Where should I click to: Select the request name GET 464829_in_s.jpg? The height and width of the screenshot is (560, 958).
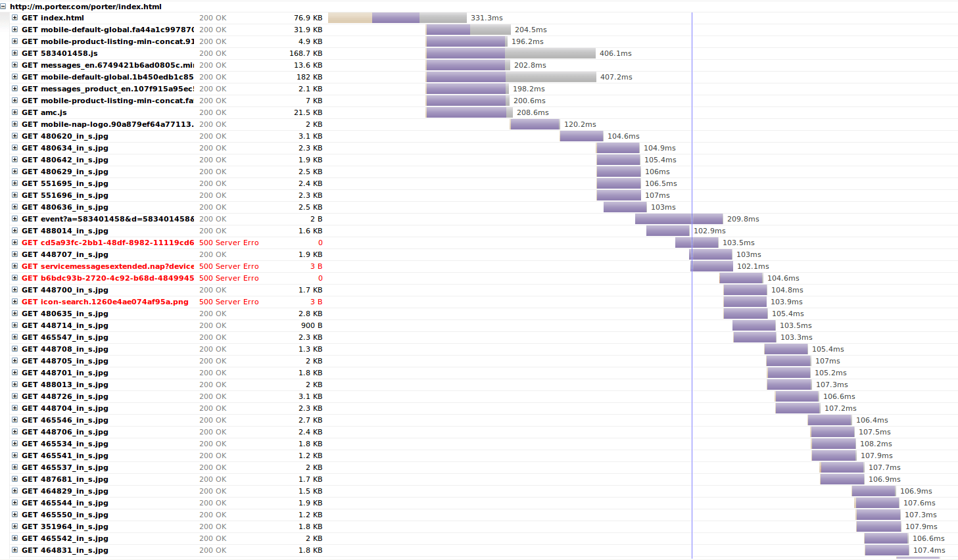click(x=65, y=491)
